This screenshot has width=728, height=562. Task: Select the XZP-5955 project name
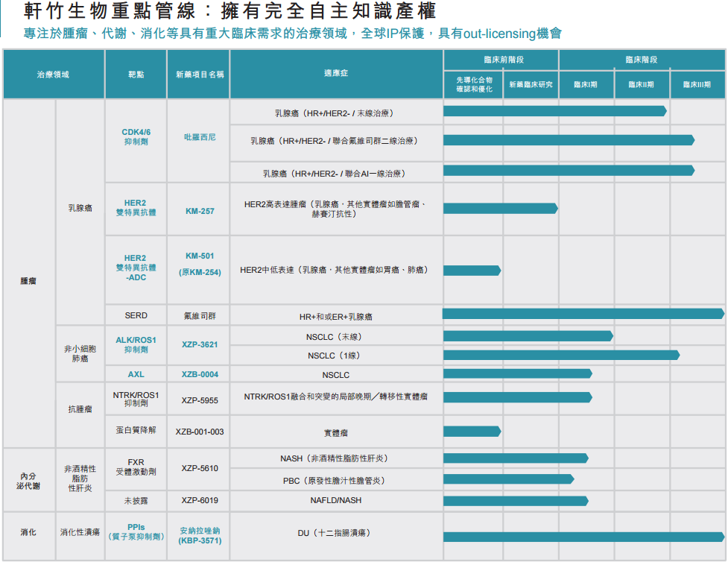(x=200, y=400)
